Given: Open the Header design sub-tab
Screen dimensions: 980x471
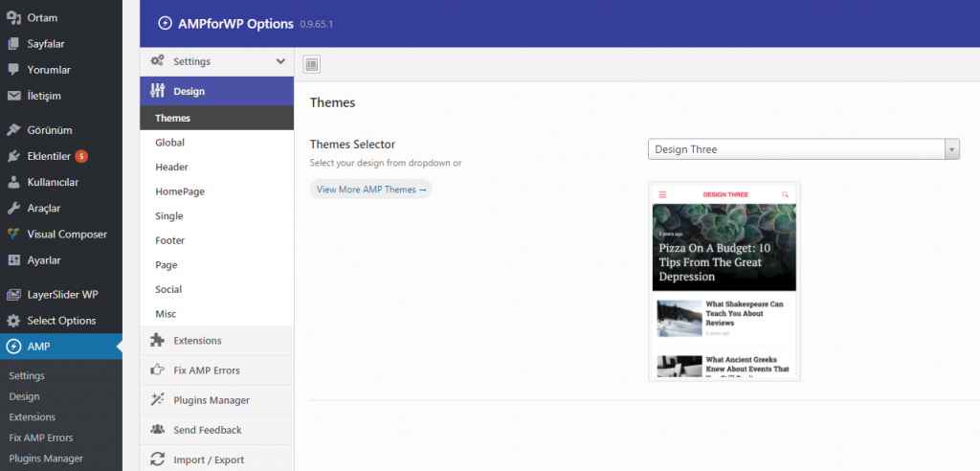Looking at the screenshot, I should click(217, 167).
